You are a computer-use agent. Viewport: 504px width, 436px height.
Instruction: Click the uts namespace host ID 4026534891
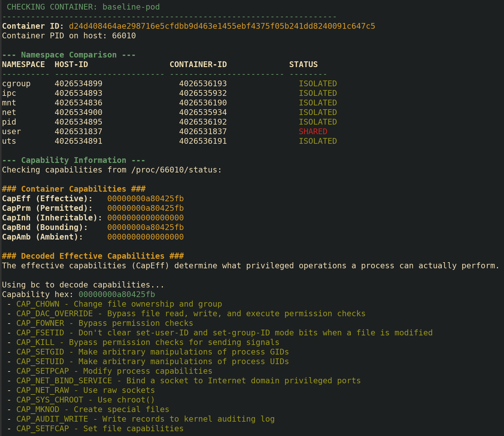[x=78, y=141]
